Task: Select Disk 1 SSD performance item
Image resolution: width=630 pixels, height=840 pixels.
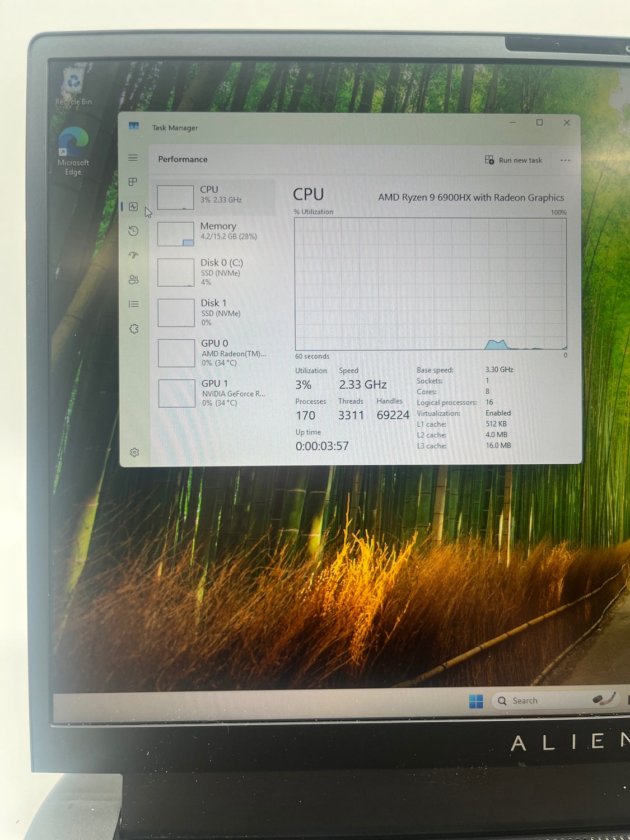Action: (x=216, y=312)
